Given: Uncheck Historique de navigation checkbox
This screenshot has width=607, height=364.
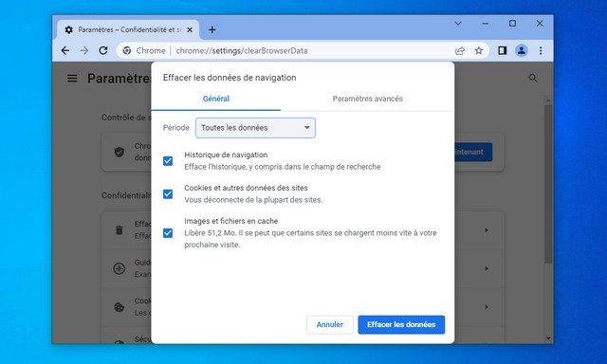Looking at the screenshot, I should tap(168, 161).
